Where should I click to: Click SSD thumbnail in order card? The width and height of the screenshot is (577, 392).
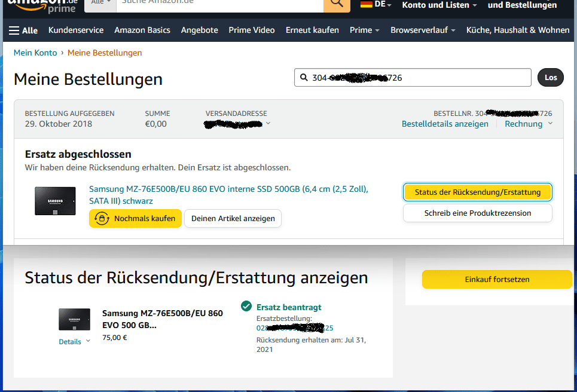(x=55, y=201)
